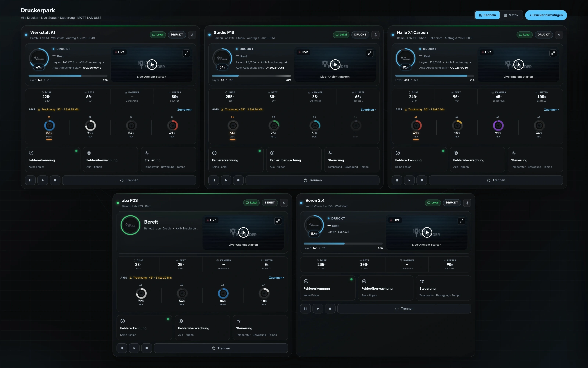Open Fehlererkennung on Werkstatt A1
This screenshot has height=368, width=588.
point(53,160)
